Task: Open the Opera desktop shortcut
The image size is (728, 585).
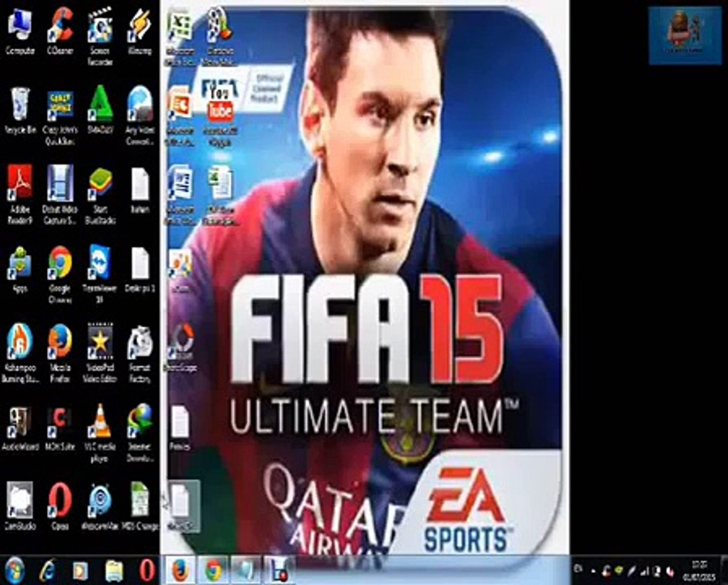Action: 60,506
